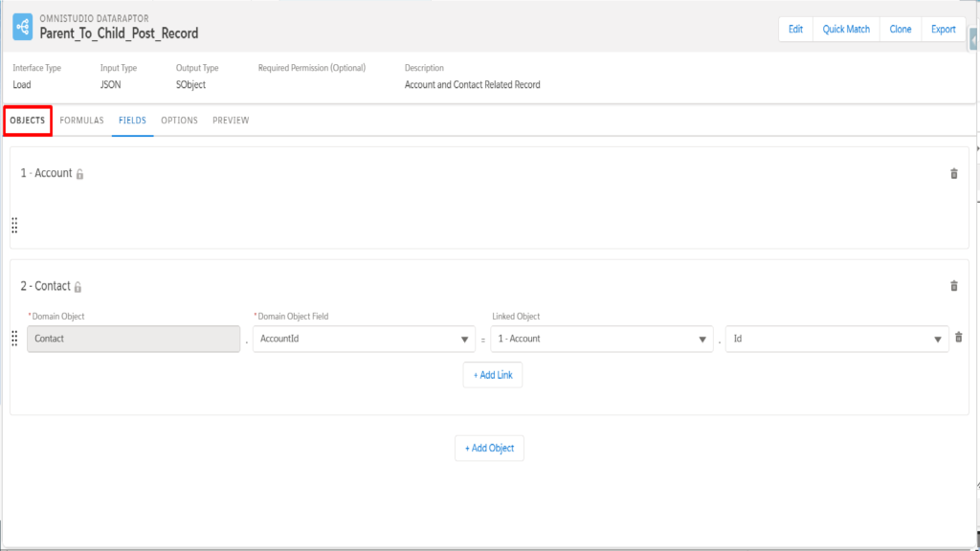Add a new link to Contact
Screen dimensions: 980x551
tap(493, 375)
